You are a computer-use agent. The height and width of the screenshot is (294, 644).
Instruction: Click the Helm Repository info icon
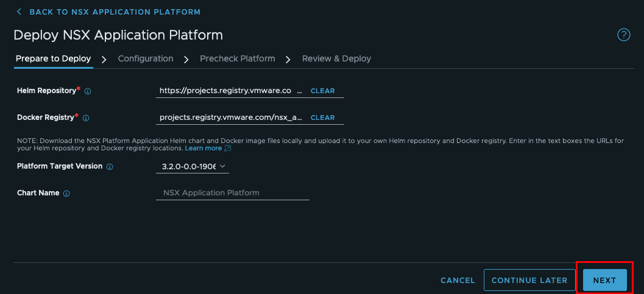(x=88, y=91)
